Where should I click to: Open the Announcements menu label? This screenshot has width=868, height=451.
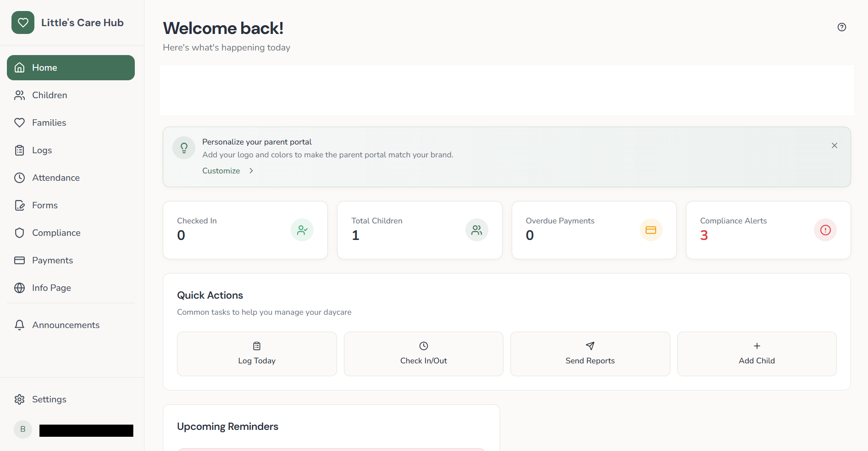tap(66, 325)
